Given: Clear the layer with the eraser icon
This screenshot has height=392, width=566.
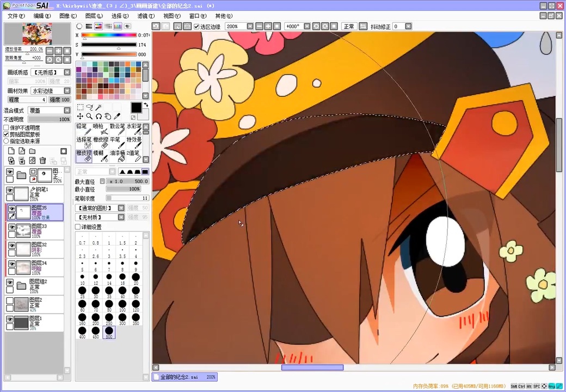Looking at the screenshot, I should coord(32,161).
